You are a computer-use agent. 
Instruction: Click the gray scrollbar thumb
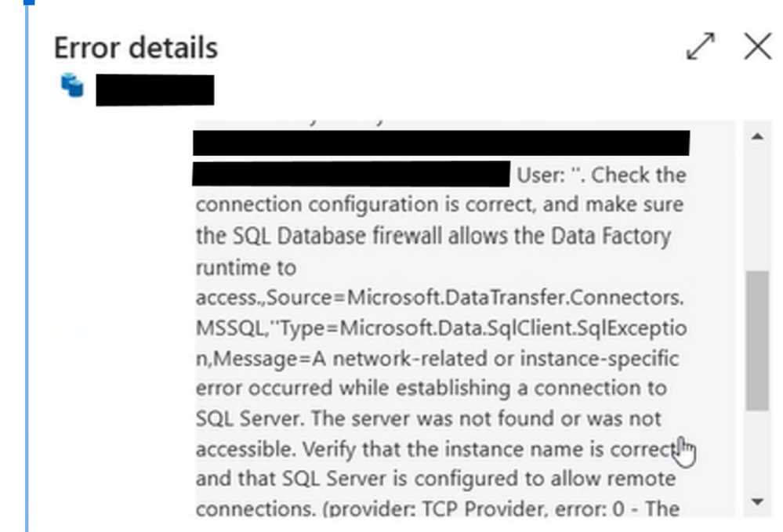(756, 341)
